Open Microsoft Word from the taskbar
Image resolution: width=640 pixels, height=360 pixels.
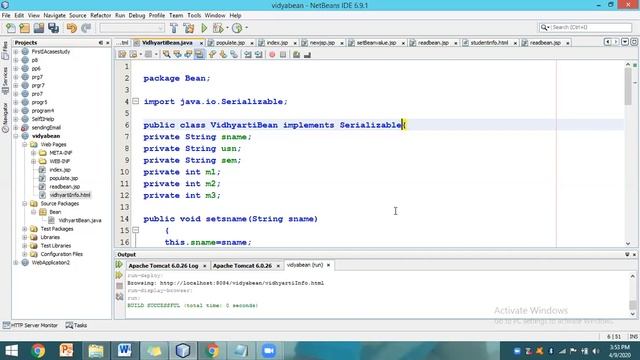point(124,351)
